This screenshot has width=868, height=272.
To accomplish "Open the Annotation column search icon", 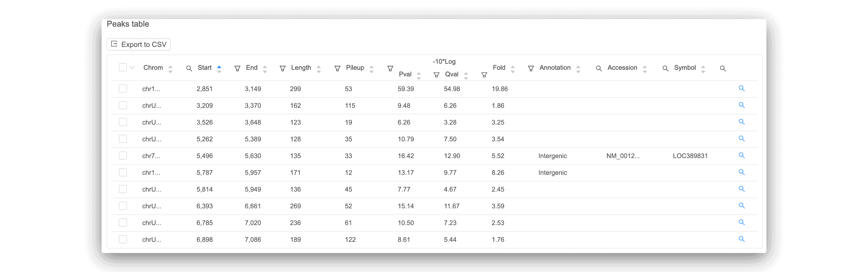I will [x=599, y=69].
